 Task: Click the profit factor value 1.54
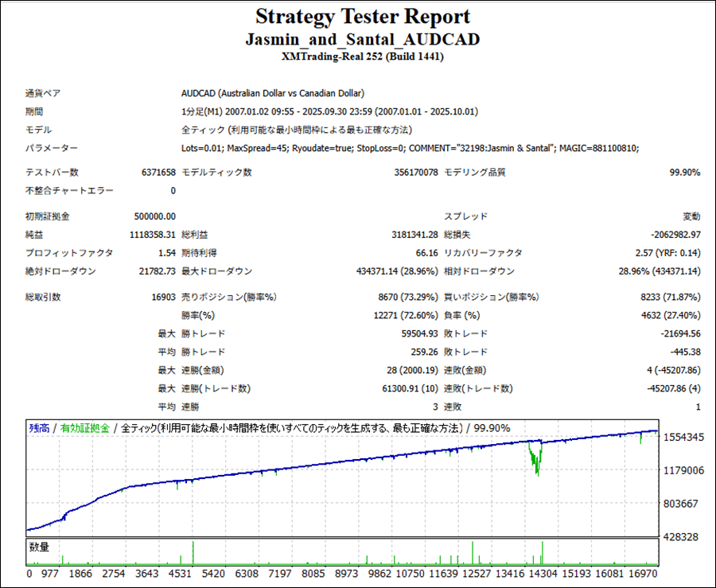click(165, 253)
